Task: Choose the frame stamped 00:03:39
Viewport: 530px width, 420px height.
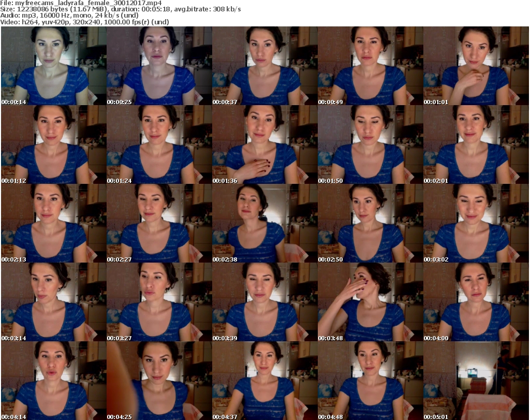Action: point(264,302)
